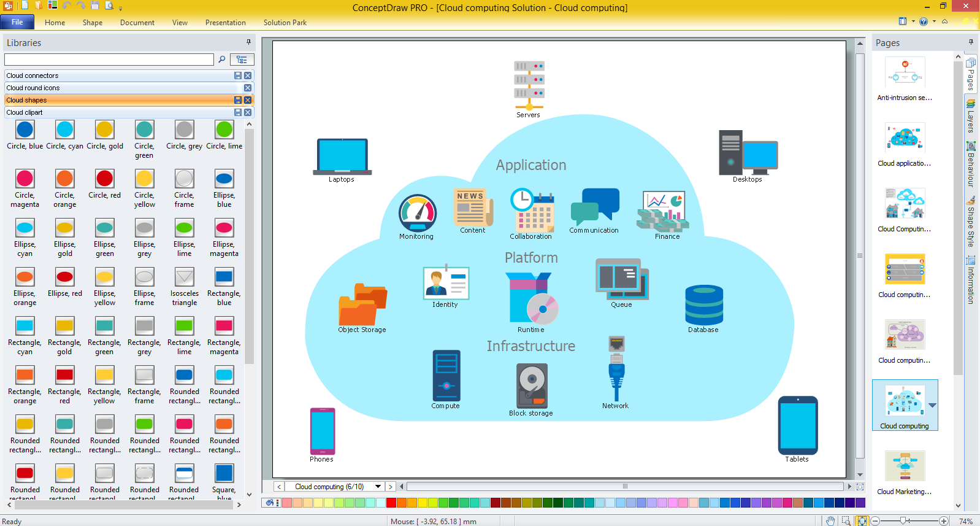Click the library search input field
This screenshot has height=526, width=980.
(x=109, y=60)
